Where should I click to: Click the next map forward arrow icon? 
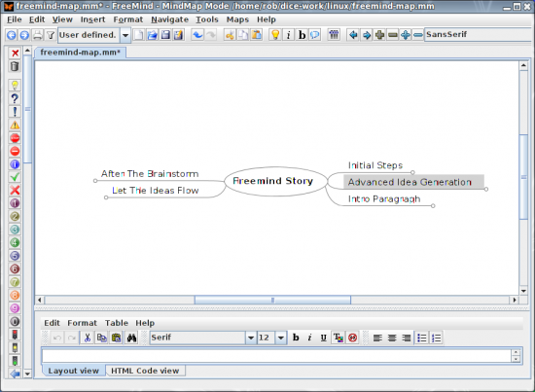coord(24,35)
